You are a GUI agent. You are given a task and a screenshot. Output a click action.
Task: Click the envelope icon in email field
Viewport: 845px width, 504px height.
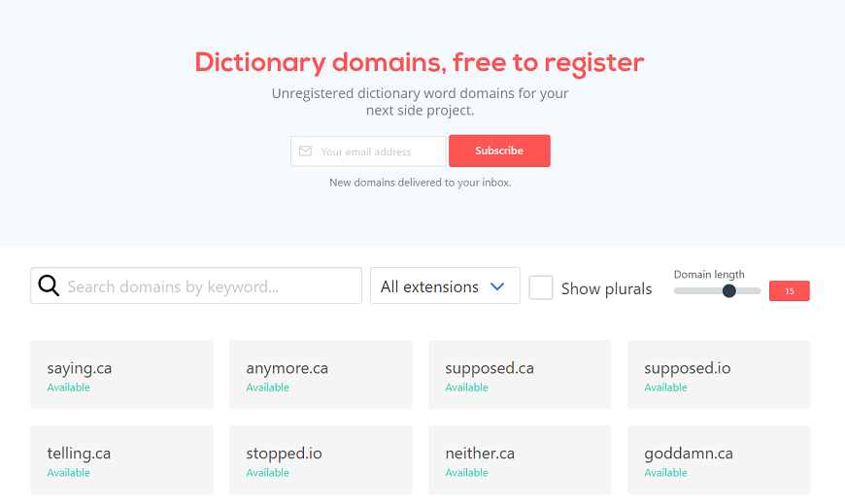click(305, 151)
